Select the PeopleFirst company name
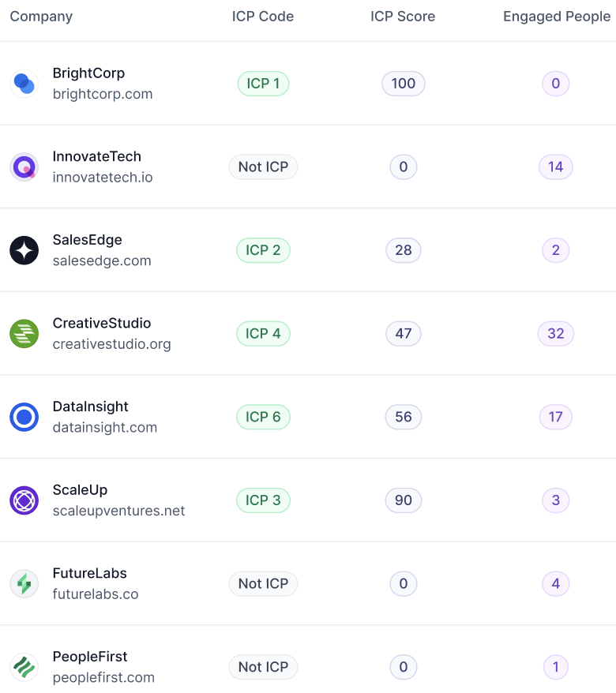This screenshot has width=616, height=693. 90,657
